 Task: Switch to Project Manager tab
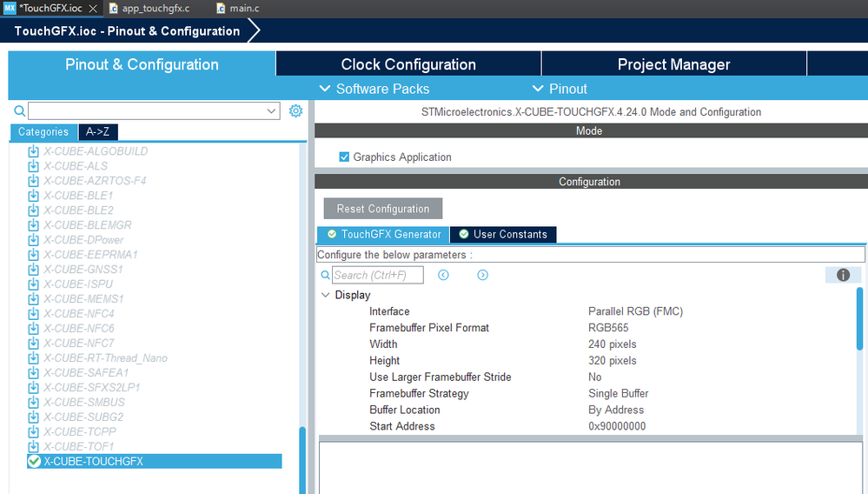tap(673, 64)
